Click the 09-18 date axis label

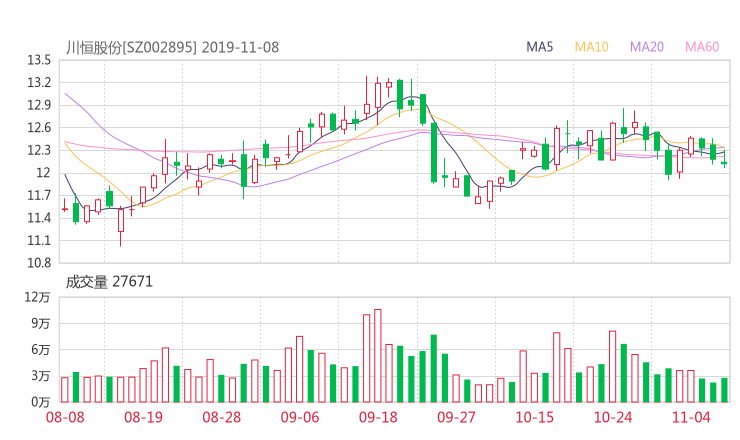[x=378, y=417]
